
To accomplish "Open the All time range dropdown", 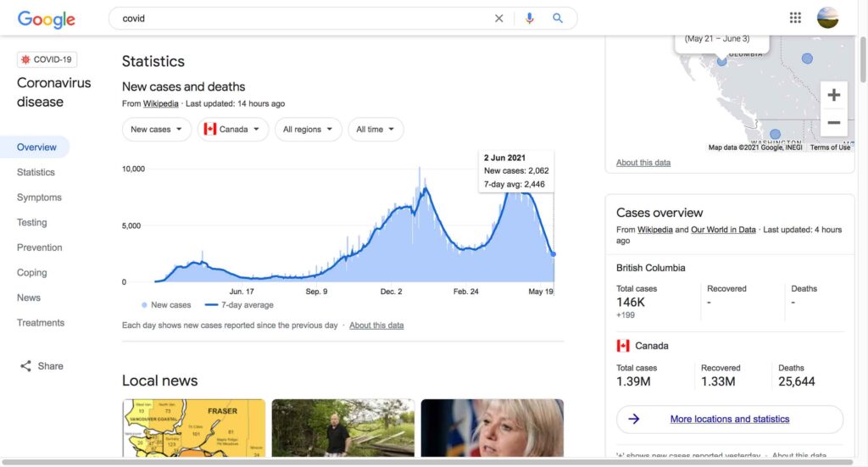I will (x=376, y=130).
